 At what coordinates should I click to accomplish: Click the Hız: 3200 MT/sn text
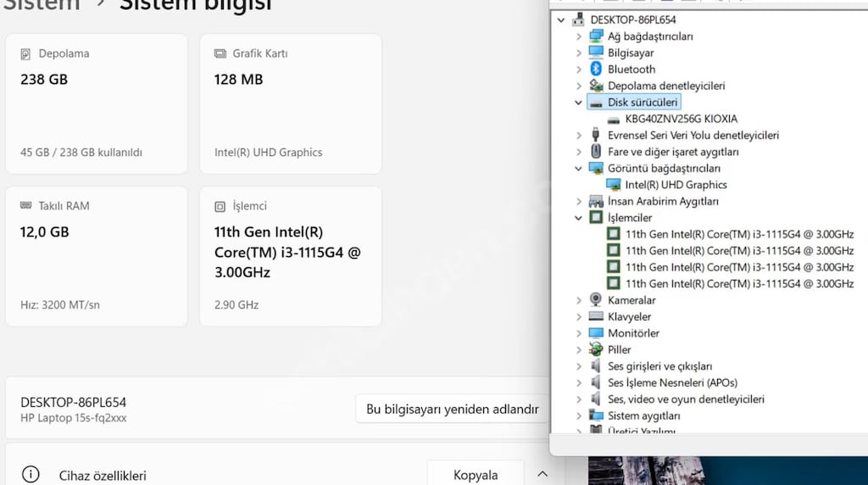pos(60,305)
